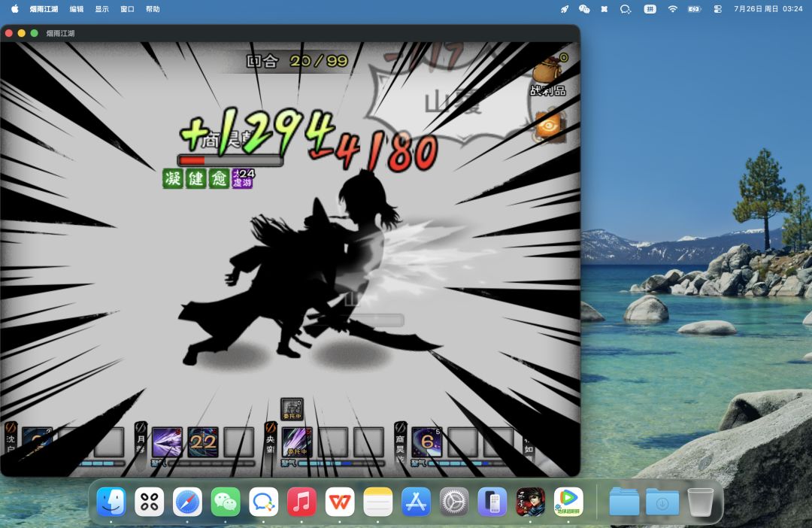Open Control Center in the menu bar
The width and height of the screenshot is (812, 528).
tap(717, 9)
